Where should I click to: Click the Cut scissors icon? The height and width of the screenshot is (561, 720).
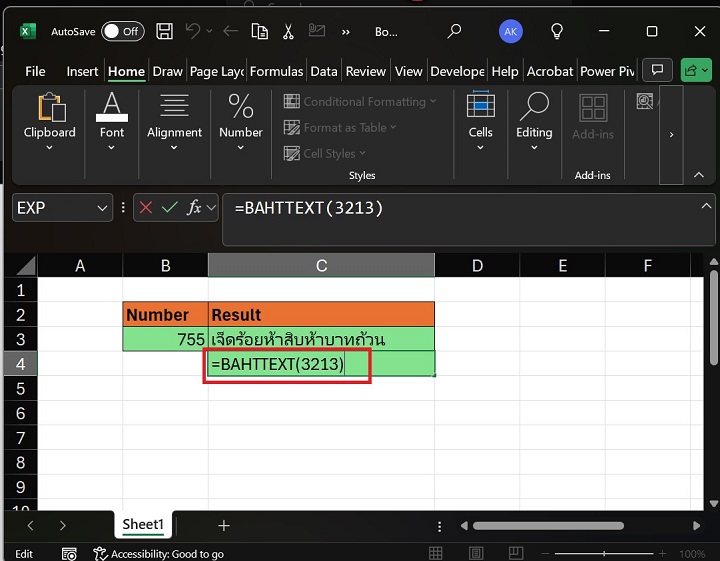(289, 31)
